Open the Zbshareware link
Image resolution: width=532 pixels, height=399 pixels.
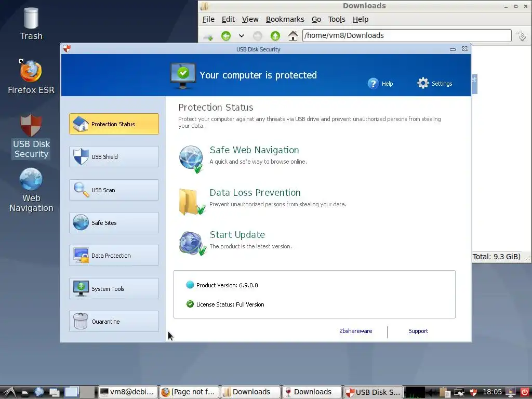click(x=355, y=331)
